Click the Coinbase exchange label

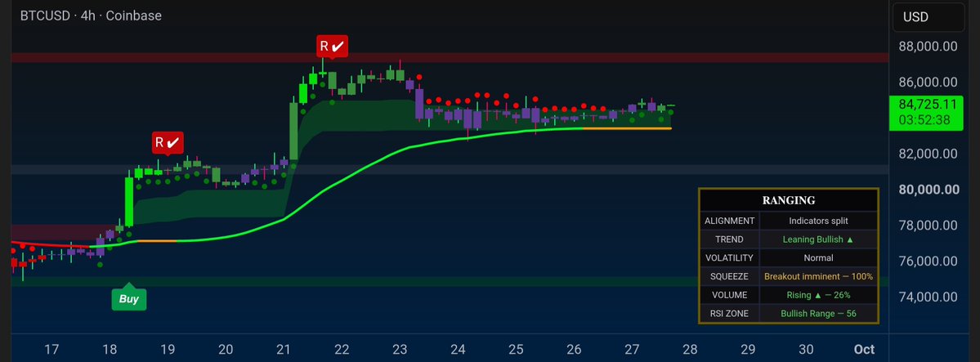click(134, 16)
